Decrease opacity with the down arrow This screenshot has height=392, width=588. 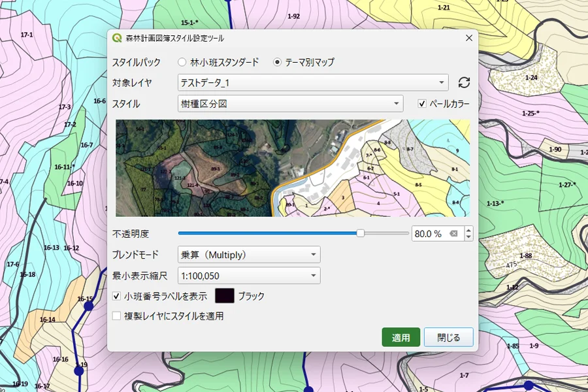pos(468,237)
